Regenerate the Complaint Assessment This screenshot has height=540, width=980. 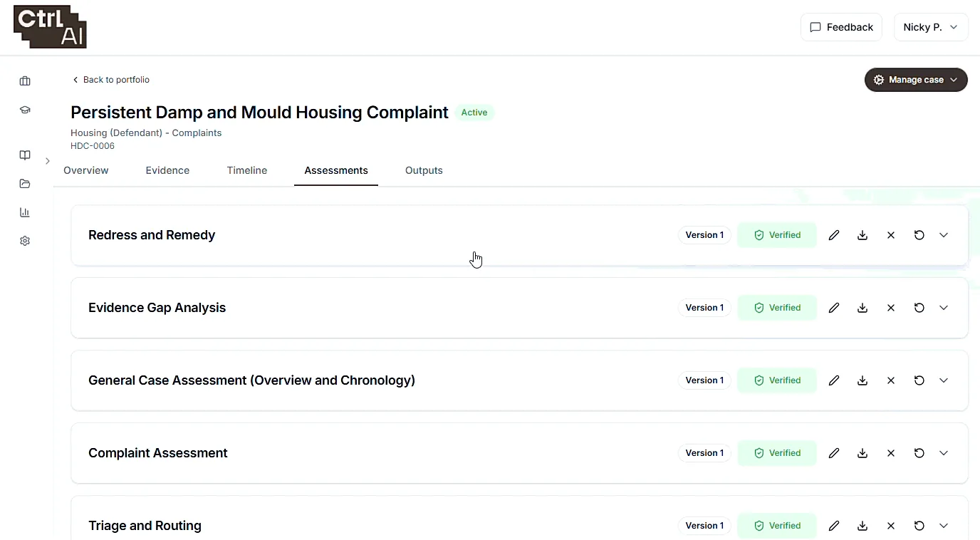click(x=919, y=453)
